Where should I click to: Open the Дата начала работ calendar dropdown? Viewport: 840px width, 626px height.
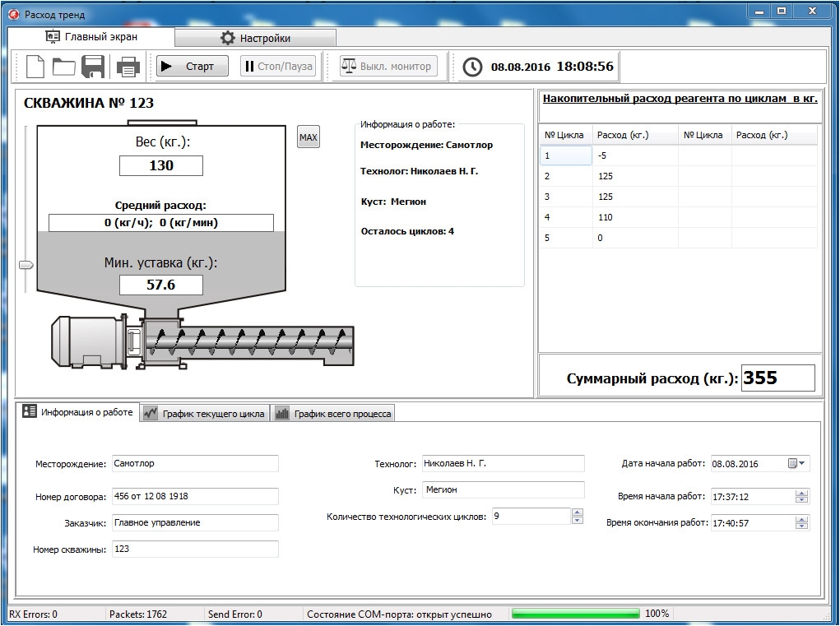click(797, 463)
